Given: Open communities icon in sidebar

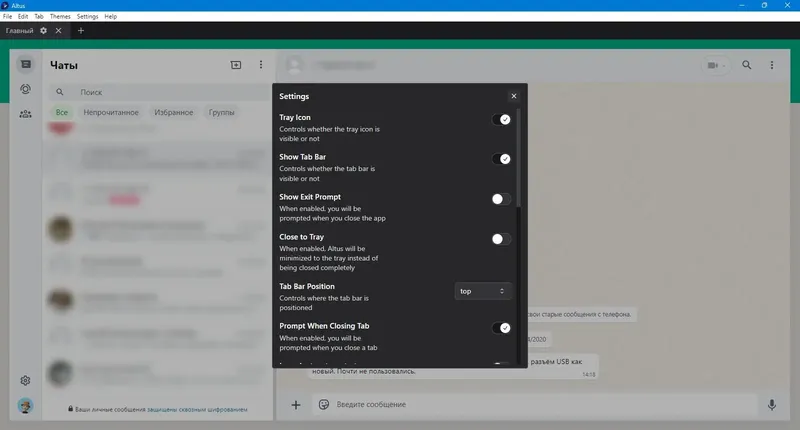Looking at the screenshot, I should 26,114.
